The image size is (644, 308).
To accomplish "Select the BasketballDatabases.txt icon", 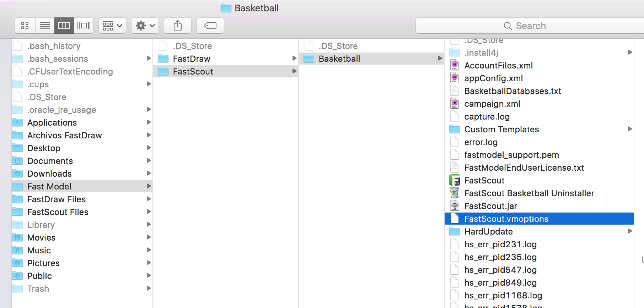I will click(x=455, y=91).
